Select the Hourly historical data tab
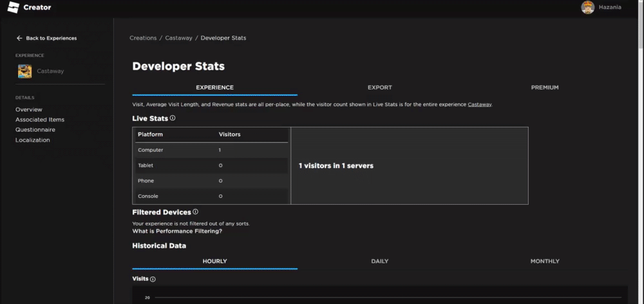 (x=215, y=261)
